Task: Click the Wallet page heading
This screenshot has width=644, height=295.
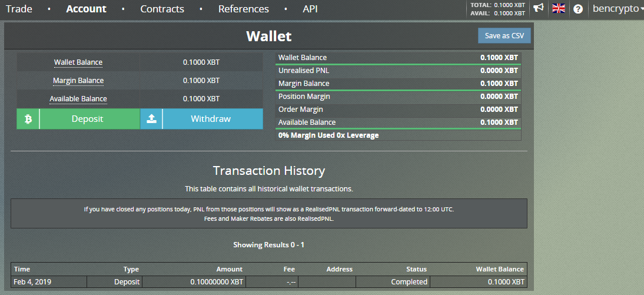Action: pyautogui.click(x=268, y=36)
